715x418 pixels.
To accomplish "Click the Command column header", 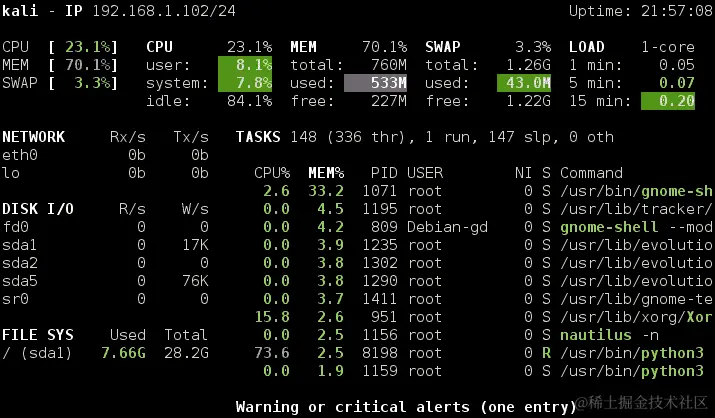I will [591, 173].
